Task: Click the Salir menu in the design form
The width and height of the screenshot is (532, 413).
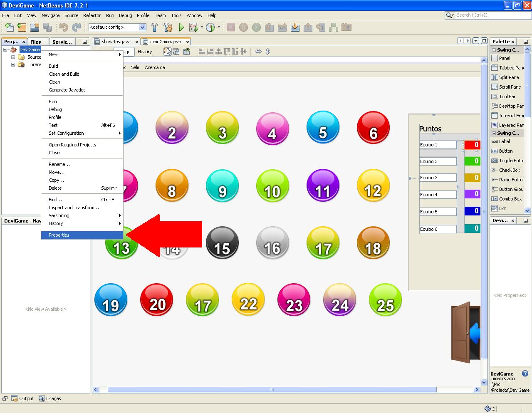Action: (135, 67)
